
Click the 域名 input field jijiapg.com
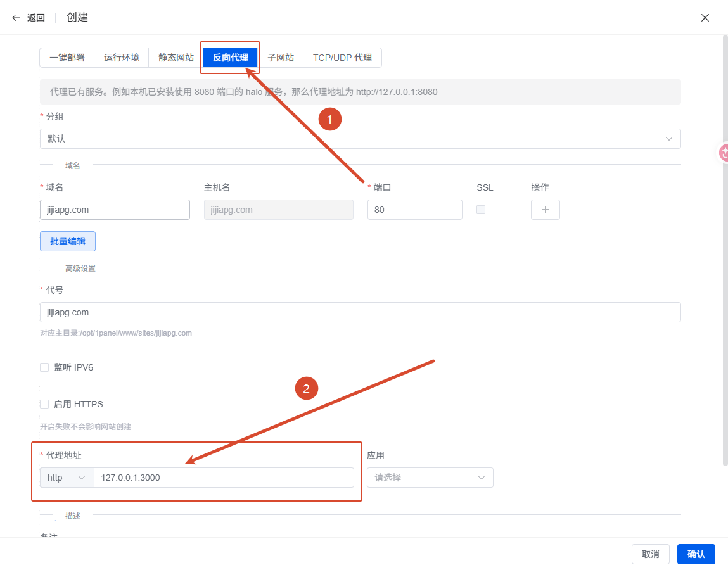(x=115, y=210)
